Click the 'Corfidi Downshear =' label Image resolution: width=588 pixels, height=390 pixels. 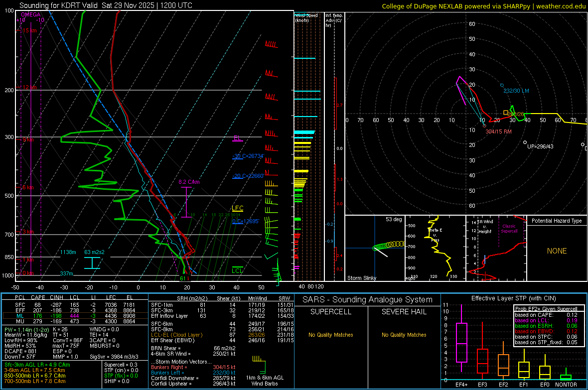point(173,378)
